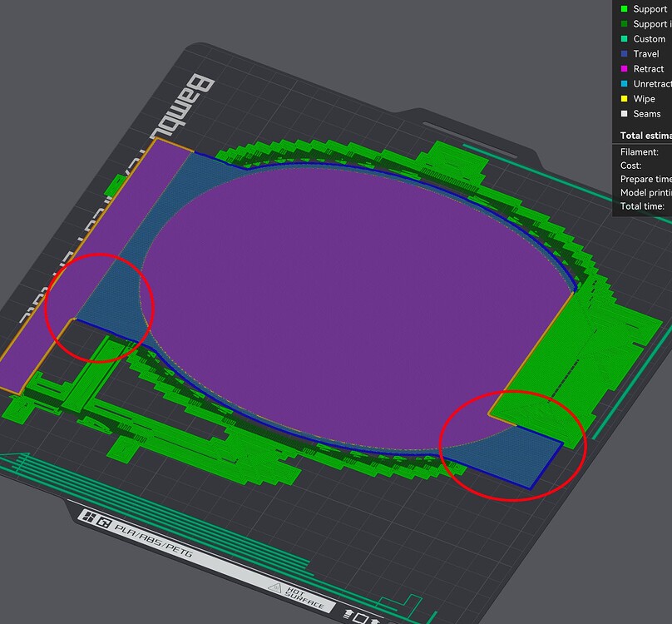This screenshot has width=672, height=624.
Task: Click the white Seams color swatch
Action: click(x=624, y=114)
